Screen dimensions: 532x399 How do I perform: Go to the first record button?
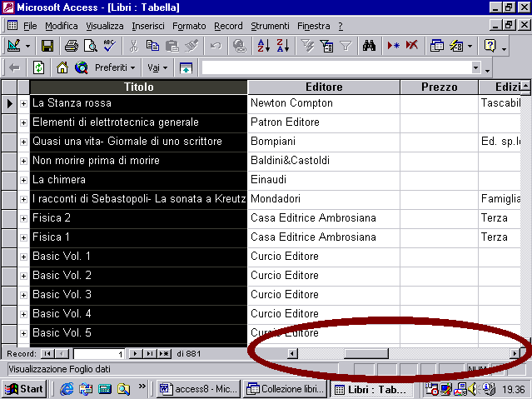coord(47,354)
